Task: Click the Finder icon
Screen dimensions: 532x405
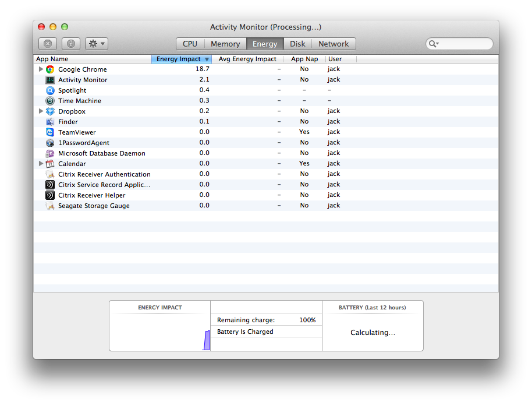Action: [x=50, y=122]
